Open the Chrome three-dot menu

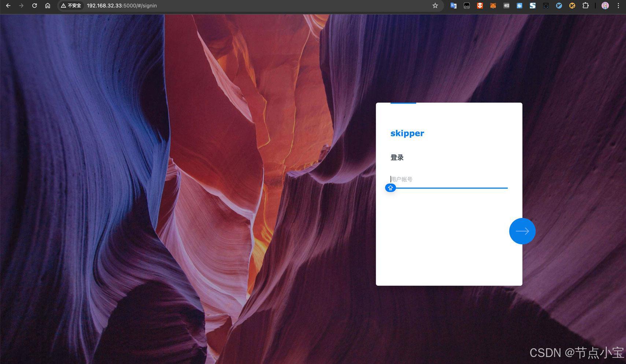pyautogui.click(x=618, y=5)
